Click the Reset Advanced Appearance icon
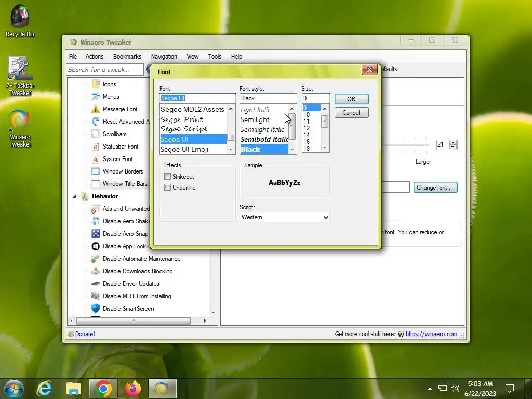 96,122
